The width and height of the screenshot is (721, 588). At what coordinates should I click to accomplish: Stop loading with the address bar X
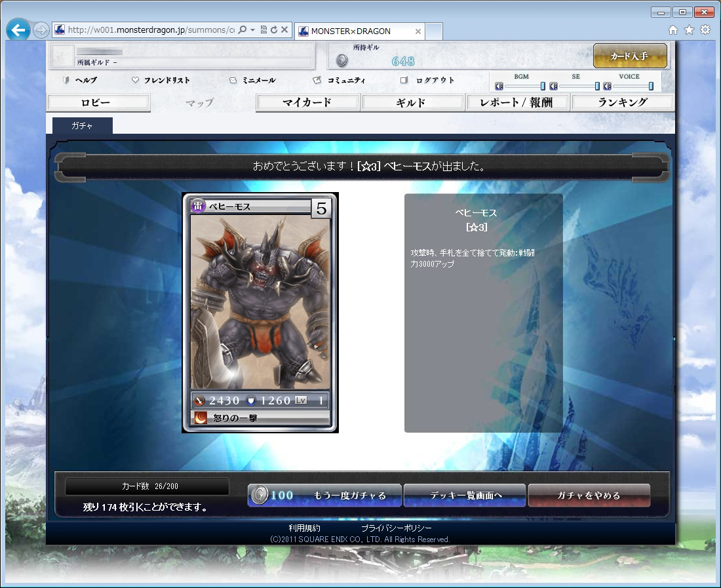point(284,30)
